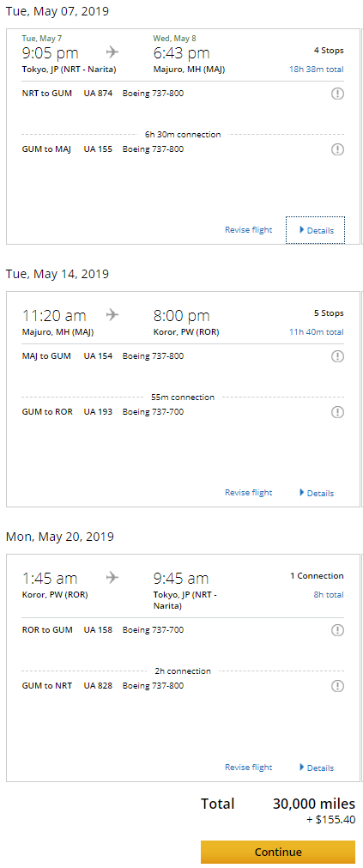
Task: Revise flight for May 20 itinerary
Action: (249, 768)
